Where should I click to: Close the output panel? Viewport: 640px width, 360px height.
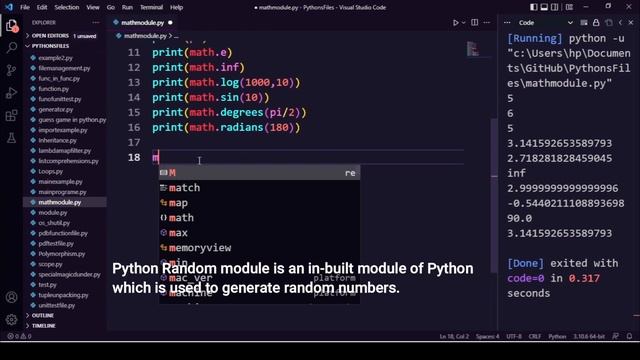631,23
